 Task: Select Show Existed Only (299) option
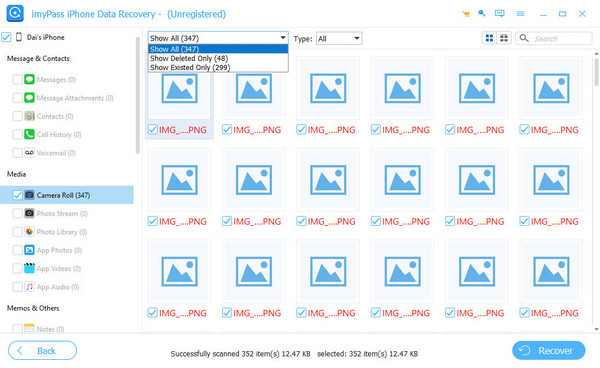(218, 67)
